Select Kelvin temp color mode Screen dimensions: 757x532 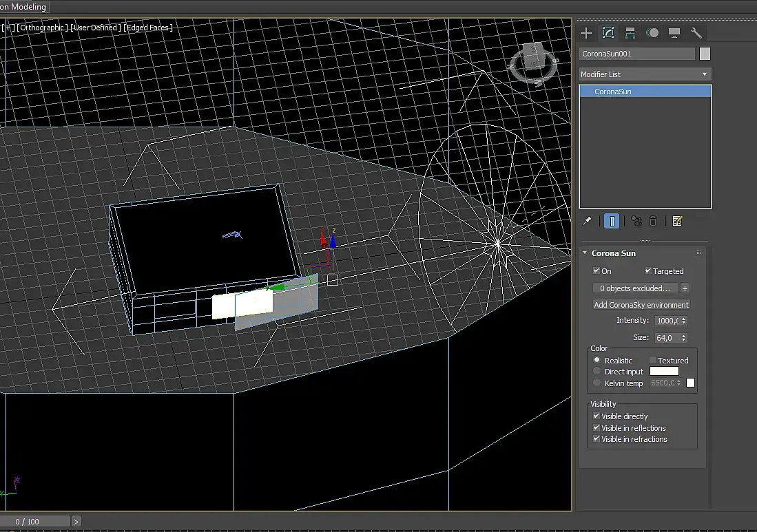pos(597,383)
